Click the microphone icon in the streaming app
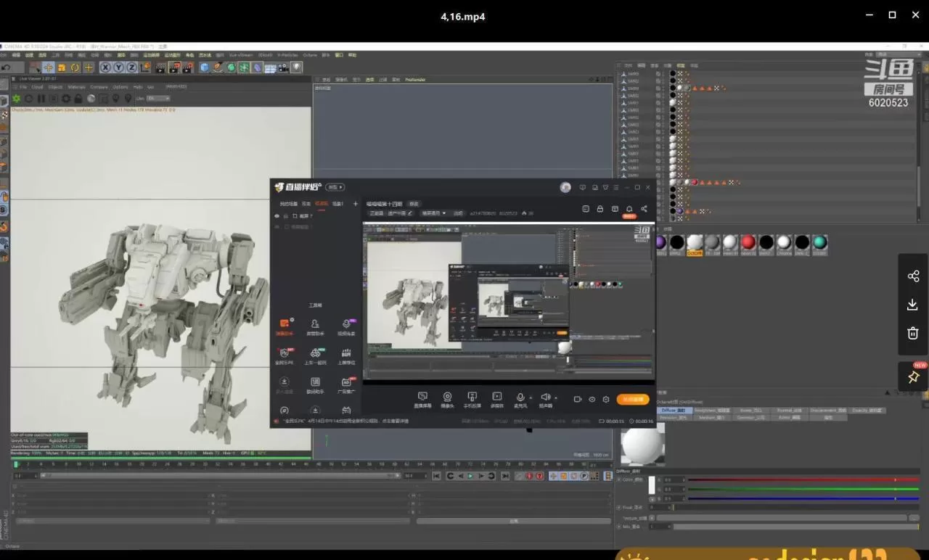Screen dimensions: 929x560 520,397
